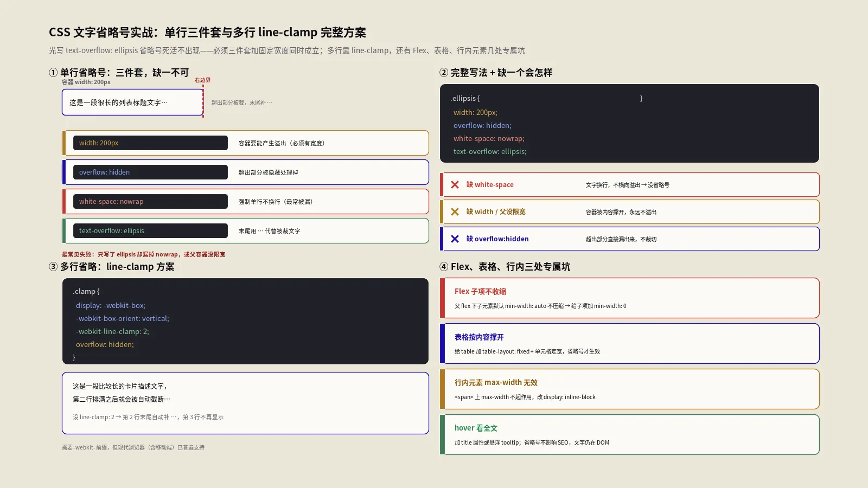868x488 pixels.
Task: Click the description '超出部分被隐藏处理掉'
Action: [269, 172]
